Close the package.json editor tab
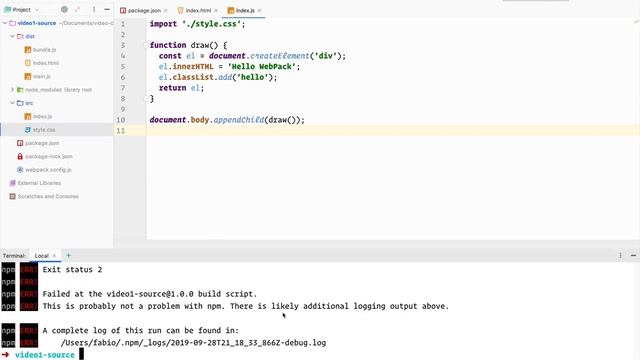This screenshot has height=360, width=640. (166, 11)
